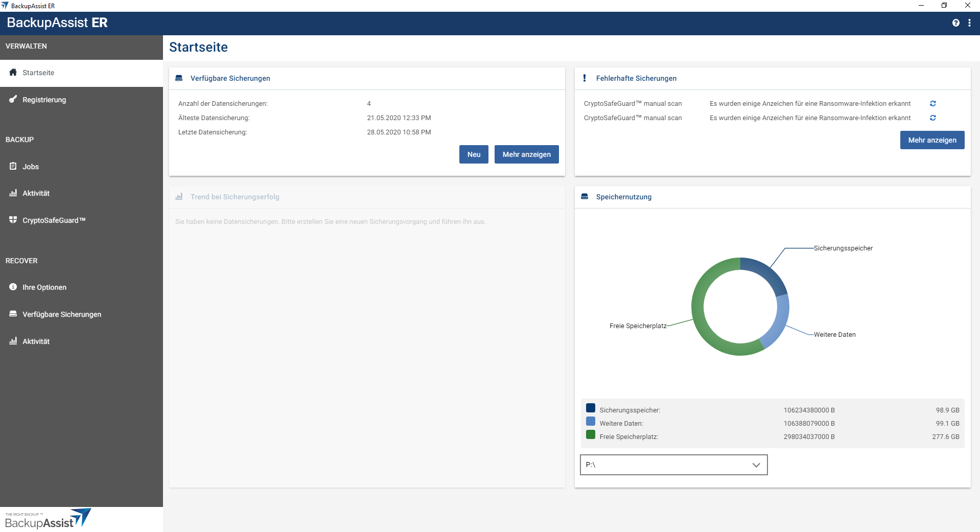Click the dark blue Sicherungsspeicher legend swatch
Screen dimensions: 980x532
[x=591, y=408]
